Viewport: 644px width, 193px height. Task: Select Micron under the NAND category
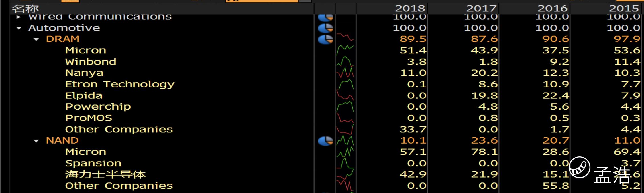click(85, 152)
